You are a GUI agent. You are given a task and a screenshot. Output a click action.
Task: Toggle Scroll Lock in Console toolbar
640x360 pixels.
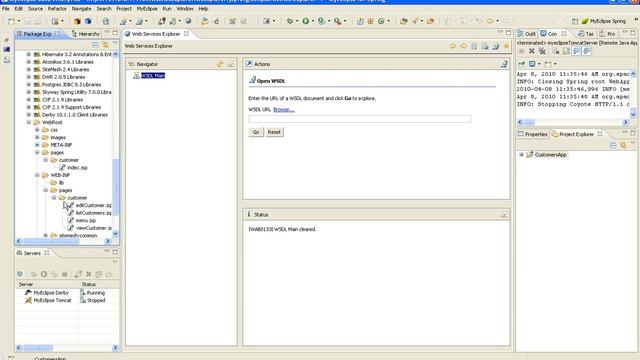tap(566, 51)
